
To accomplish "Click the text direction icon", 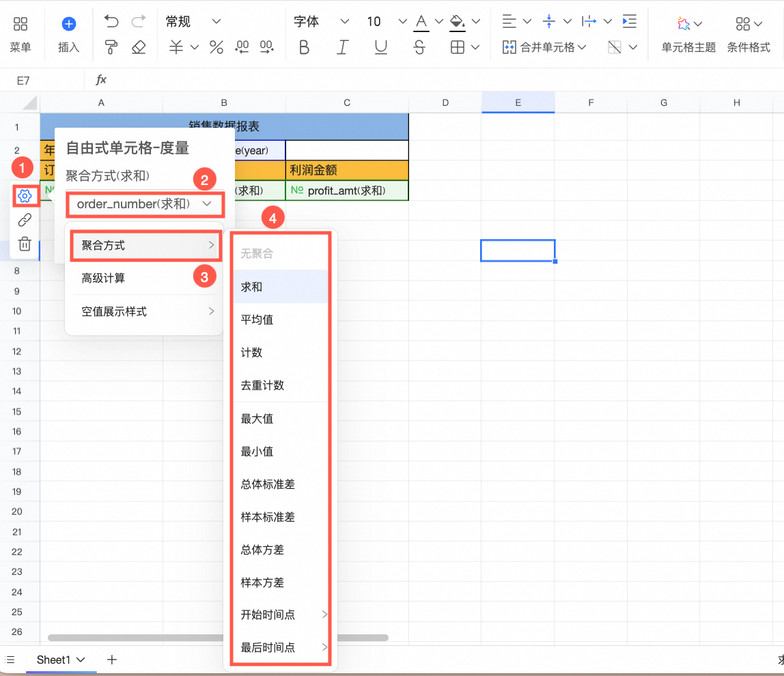I will [x=589, y=21].
